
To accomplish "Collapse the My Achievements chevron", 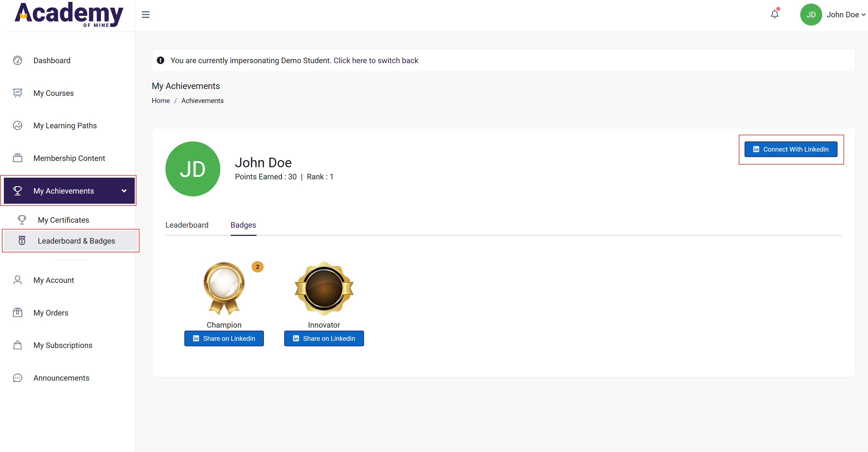I will coord(124,191).
